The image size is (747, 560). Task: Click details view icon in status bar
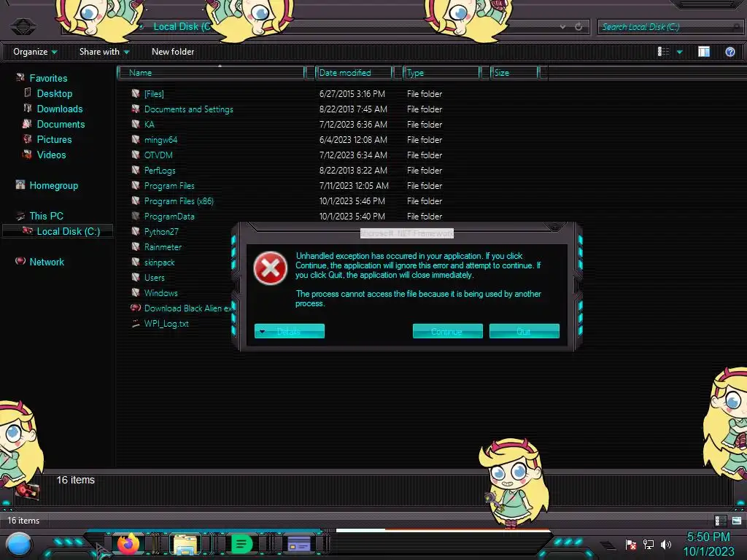[x=720, y=521]
